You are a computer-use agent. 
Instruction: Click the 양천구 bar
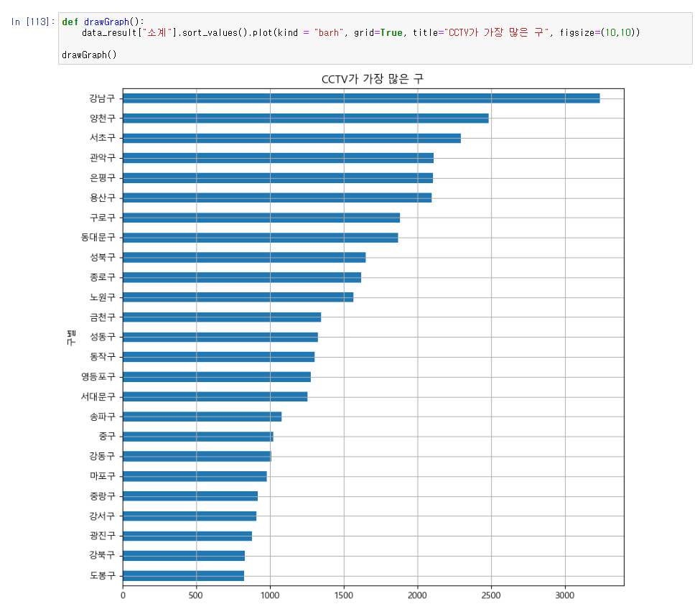(x=306, y=118)
